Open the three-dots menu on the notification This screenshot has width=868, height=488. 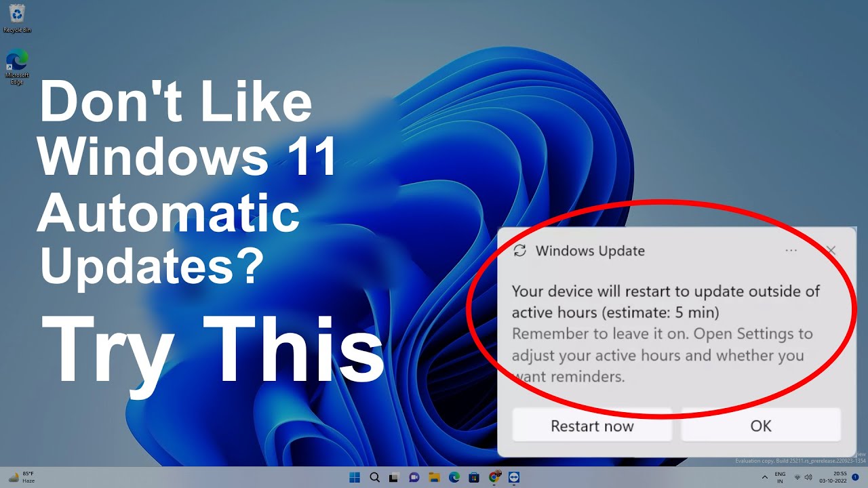click(x=791, y=251)
